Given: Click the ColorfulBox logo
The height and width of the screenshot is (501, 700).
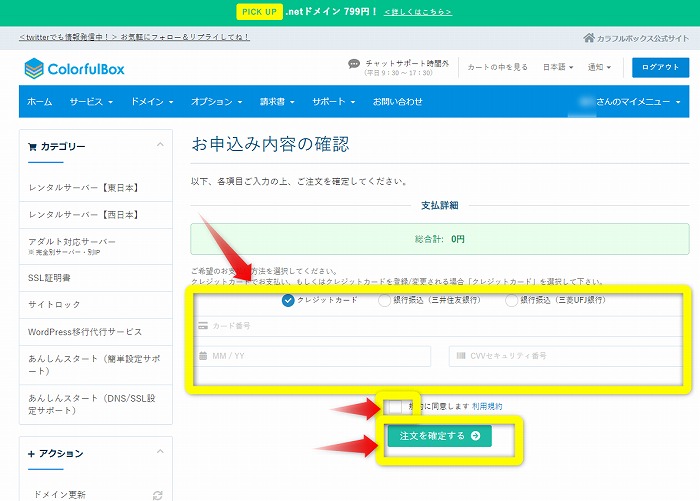Looking at the screenshot, I should [x=75, y=68].
